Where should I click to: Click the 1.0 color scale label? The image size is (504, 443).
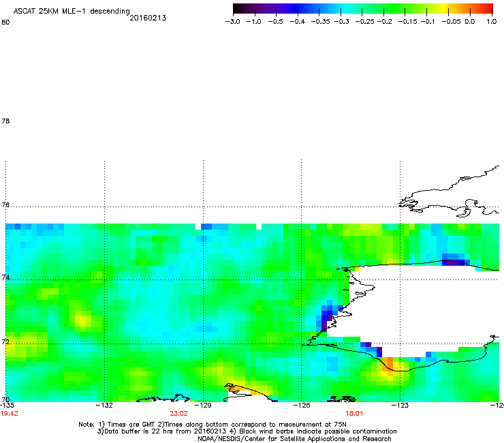[492, 22]
